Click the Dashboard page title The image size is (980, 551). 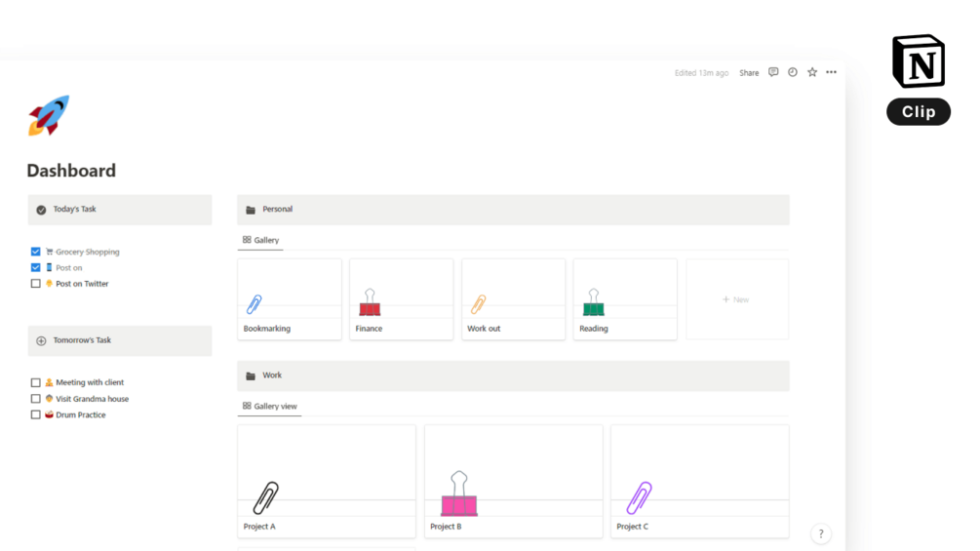pos(71,171)
